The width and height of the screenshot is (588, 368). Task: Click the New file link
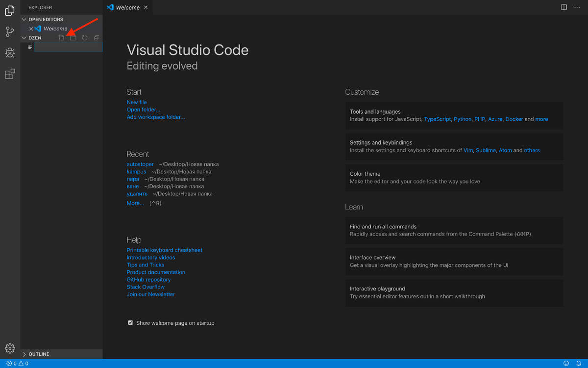click(137, 102)
